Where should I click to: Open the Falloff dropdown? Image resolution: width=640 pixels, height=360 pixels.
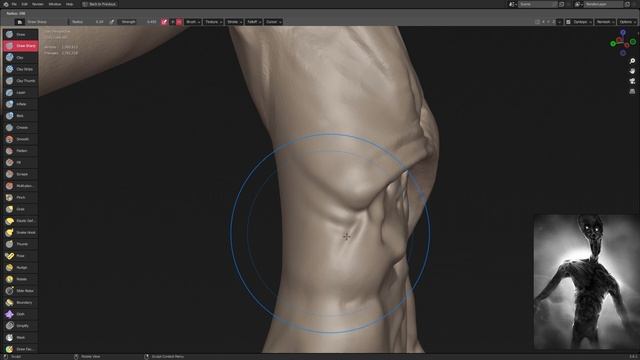[x=254, y=22]
